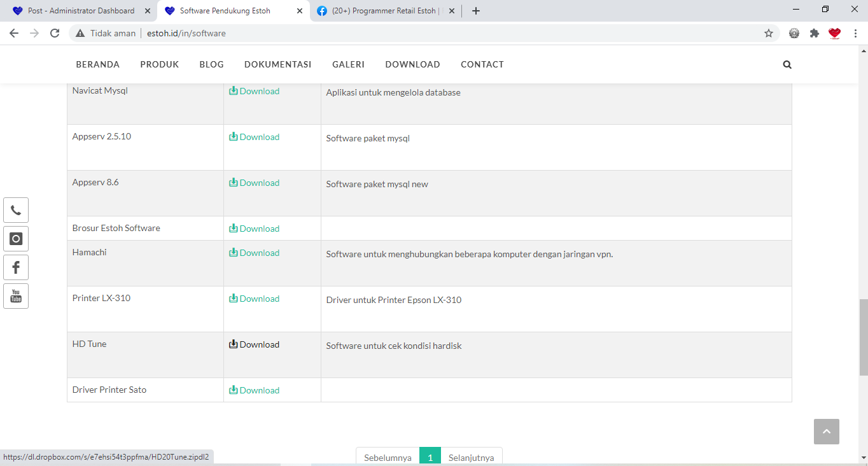Click the Brosur Estoh Software name cell
The width and height of the screenshot is (868, 466).
[x=145, y=228]
